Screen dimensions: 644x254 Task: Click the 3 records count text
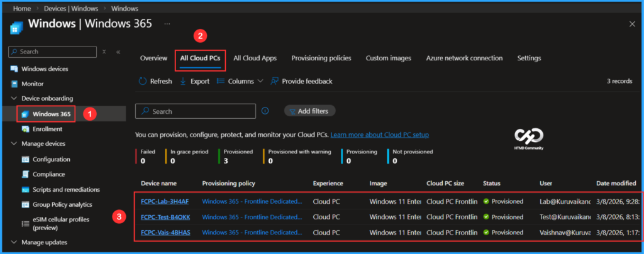tap(619, 81)
